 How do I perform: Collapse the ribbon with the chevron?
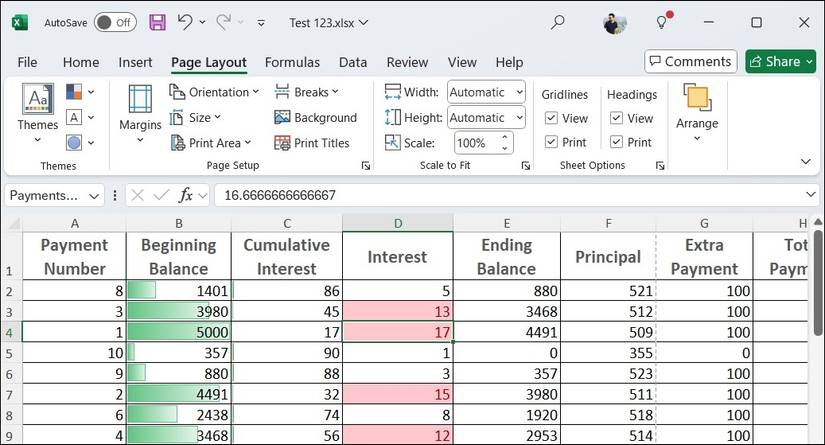pyautogui.click(x=806, y=161)
